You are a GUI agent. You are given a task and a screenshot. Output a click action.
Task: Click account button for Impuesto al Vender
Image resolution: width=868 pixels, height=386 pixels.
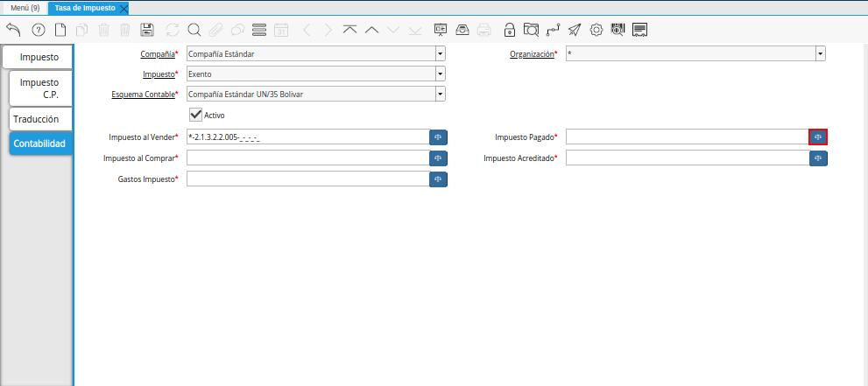point(439,137)
